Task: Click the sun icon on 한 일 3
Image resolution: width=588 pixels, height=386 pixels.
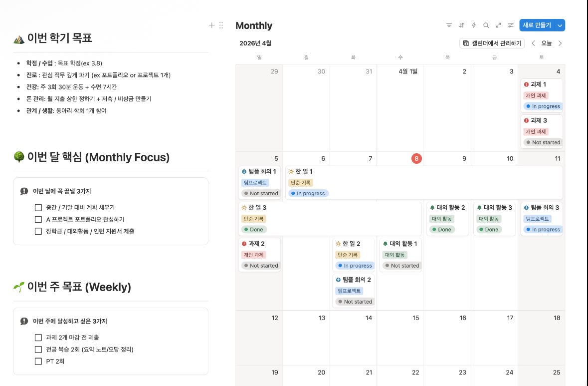Action: [244, 208]
